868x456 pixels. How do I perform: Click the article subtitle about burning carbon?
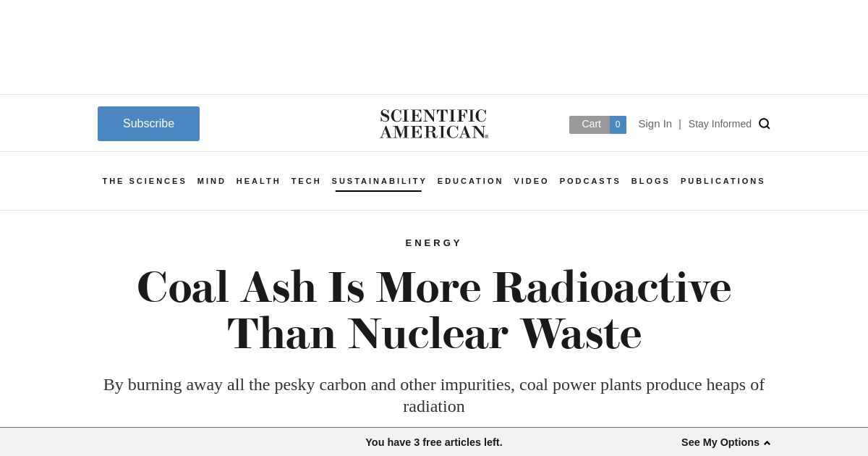click(x=434, y=395)
